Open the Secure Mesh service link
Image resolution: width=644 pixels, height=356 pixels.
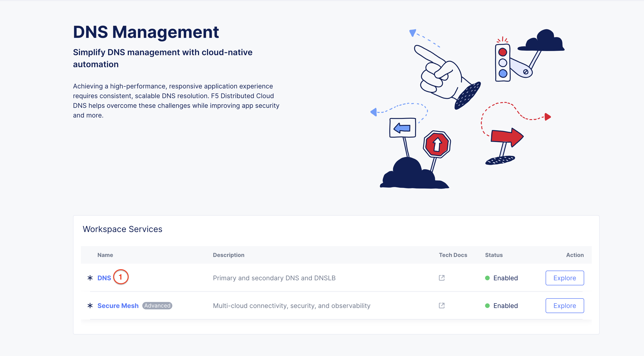click(118, 305)
